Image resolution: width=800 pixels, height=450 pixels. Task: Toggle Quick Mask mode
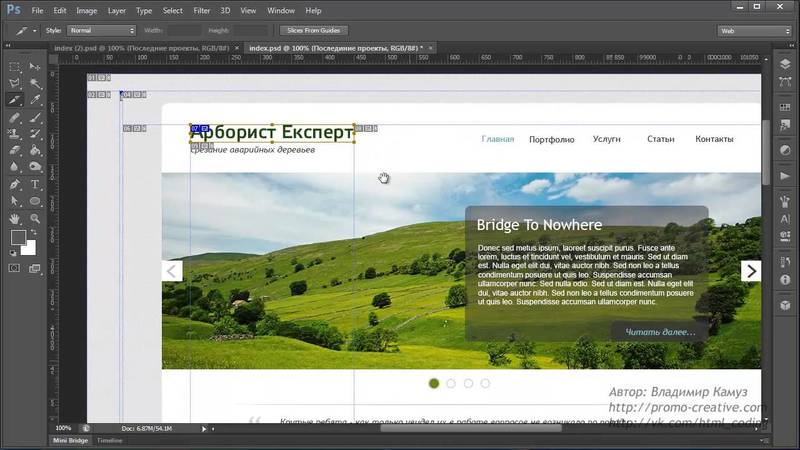click(x=14, y=268)
